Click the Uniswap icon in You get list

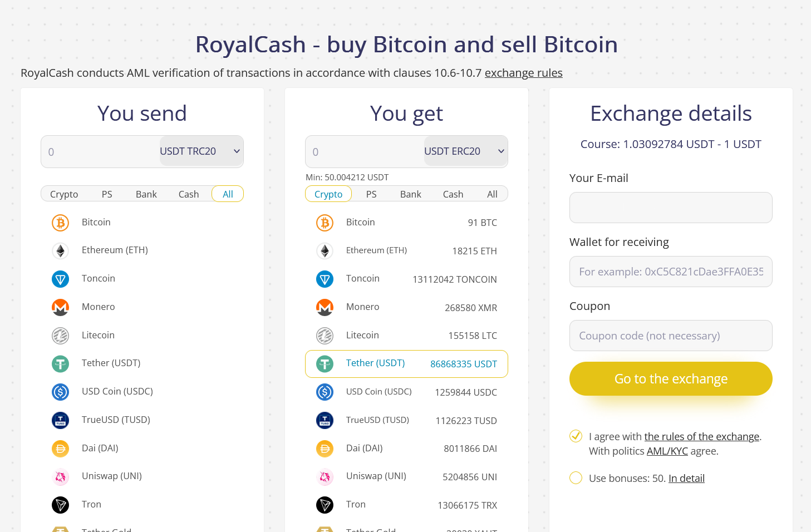tap(325, 477)
